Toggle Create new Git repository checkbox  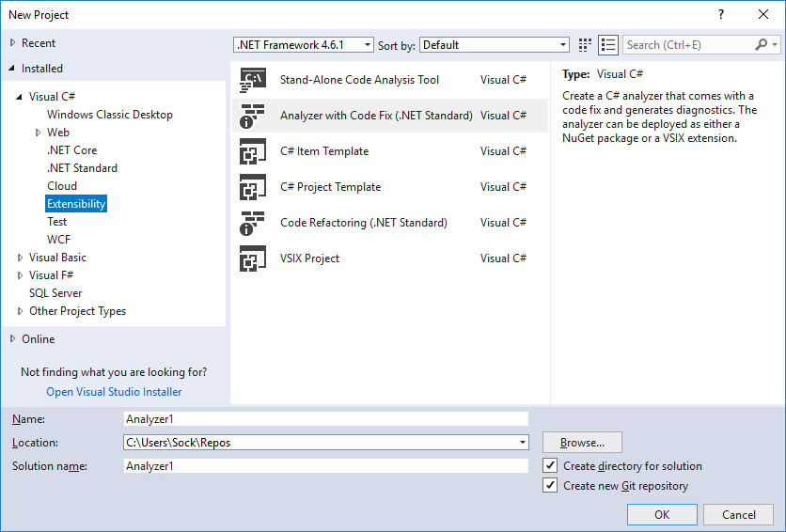point(550,485)
